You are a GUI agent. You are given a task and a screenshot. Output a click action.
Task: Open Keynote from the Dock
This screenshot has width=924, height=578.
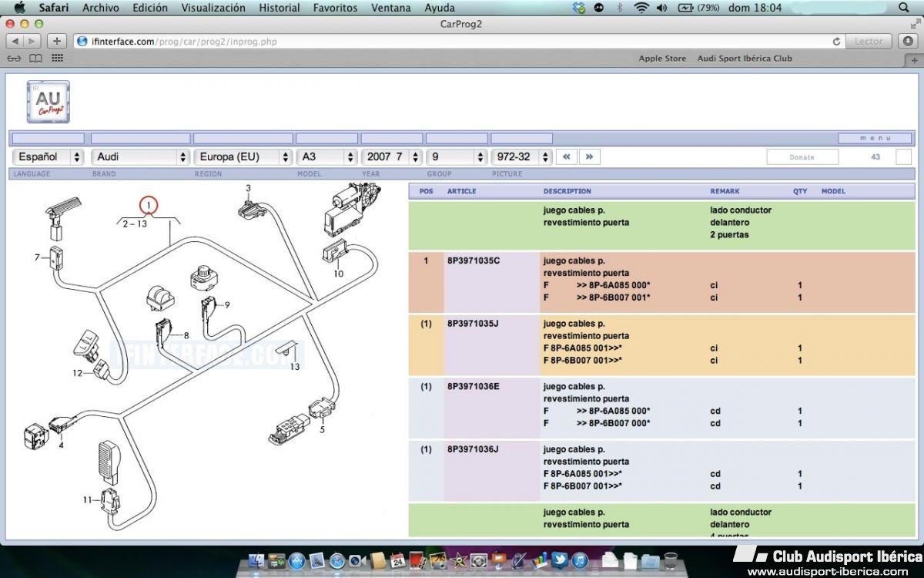click(x=499, y=560)
